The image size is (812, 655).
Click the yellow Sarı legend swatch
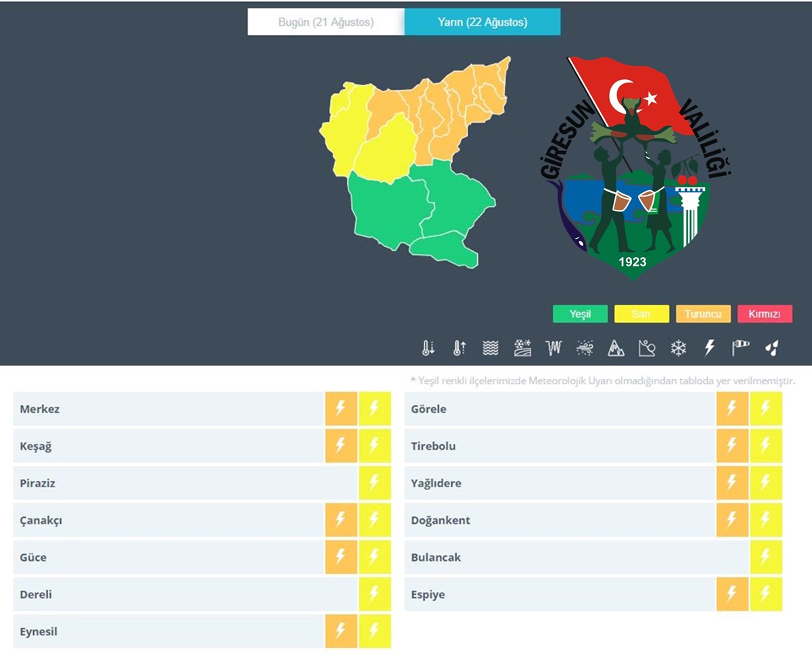[641, 314]
